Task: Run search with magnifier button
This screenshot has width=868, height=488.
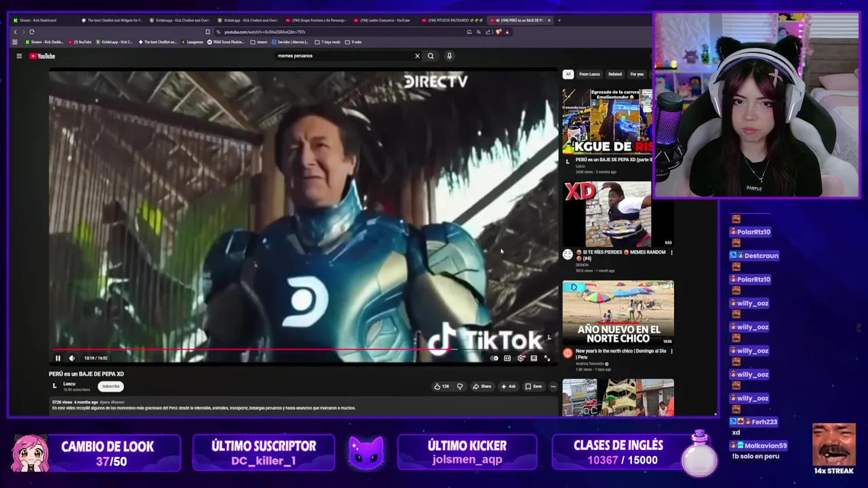Action: pos(431,56)
